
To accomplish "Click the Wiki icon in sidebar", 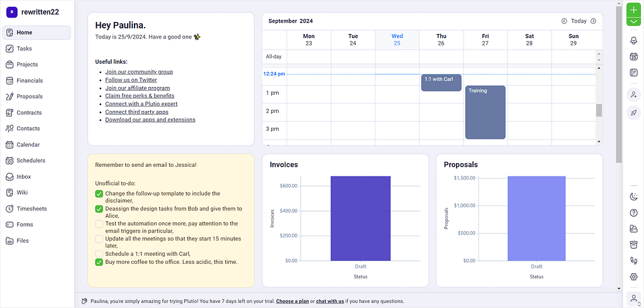I will click(9, 193).
